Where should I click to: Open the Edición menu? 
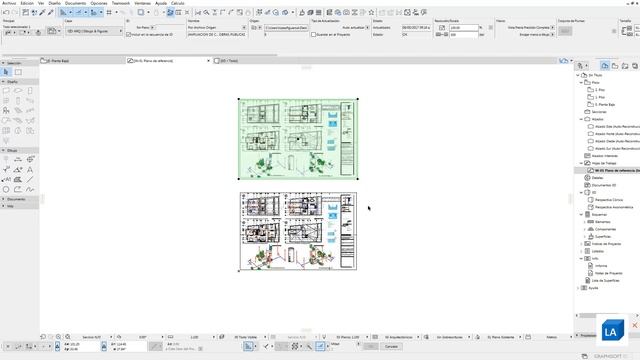pos(27,3)
